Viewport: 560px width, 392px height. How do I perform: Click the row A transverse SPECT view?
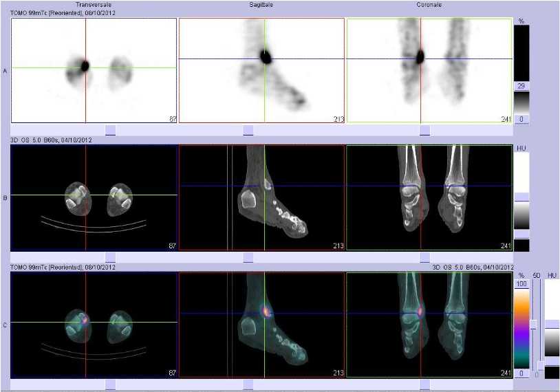pyautogui.click(x=94, y=71)
